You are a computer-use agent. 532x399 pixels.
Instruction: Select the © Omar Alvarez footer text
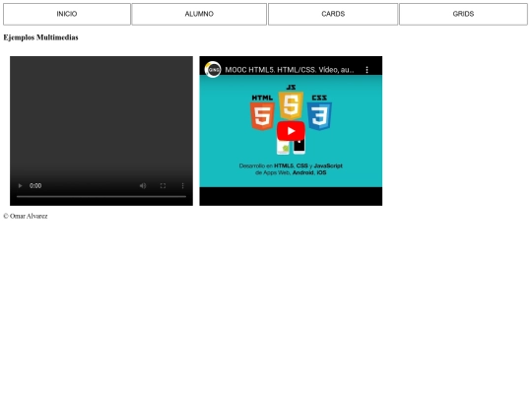26,216
